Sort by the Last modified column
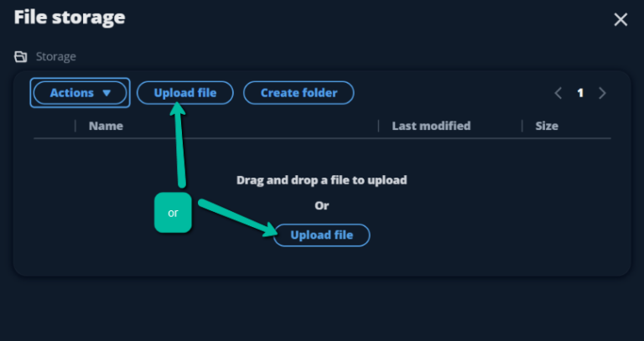Screen dimensions: 644x341 (x=431, y=126)
